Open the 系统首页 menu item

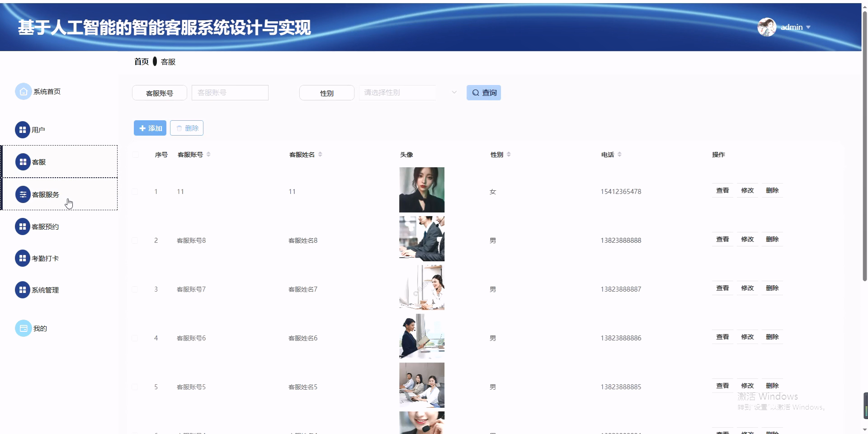click(60, 91)
